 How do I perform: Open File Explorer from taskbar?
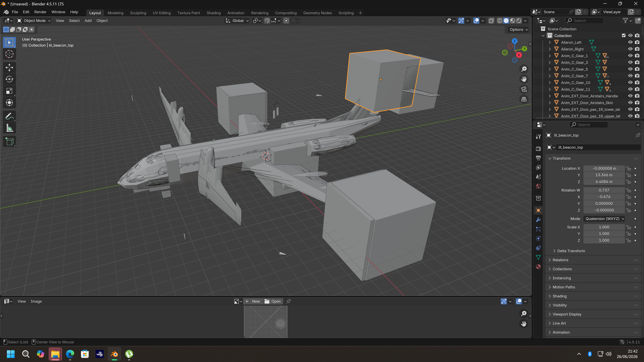point(55,354)
